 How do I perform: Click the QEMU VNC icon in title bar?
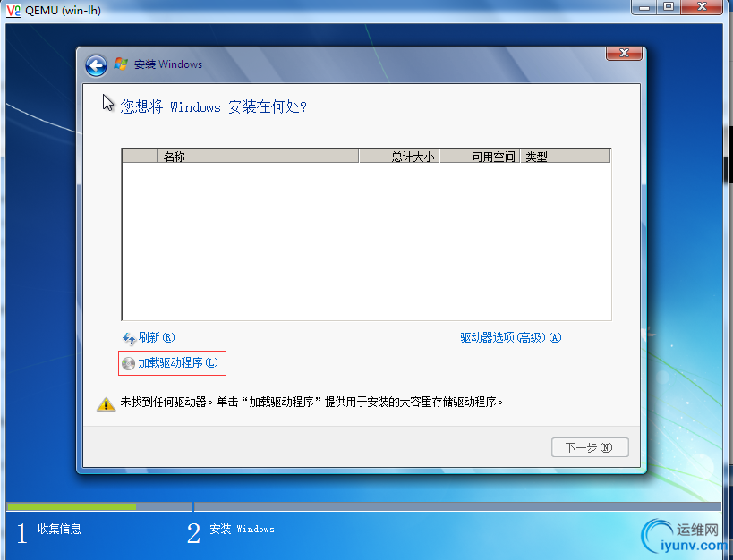pos(13,10)
